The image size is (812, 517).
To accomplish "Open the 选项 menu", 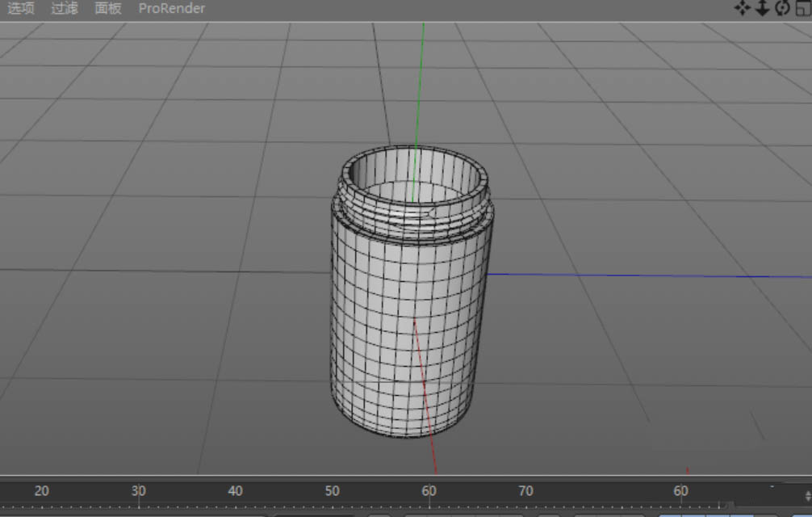I will point(21,8).
